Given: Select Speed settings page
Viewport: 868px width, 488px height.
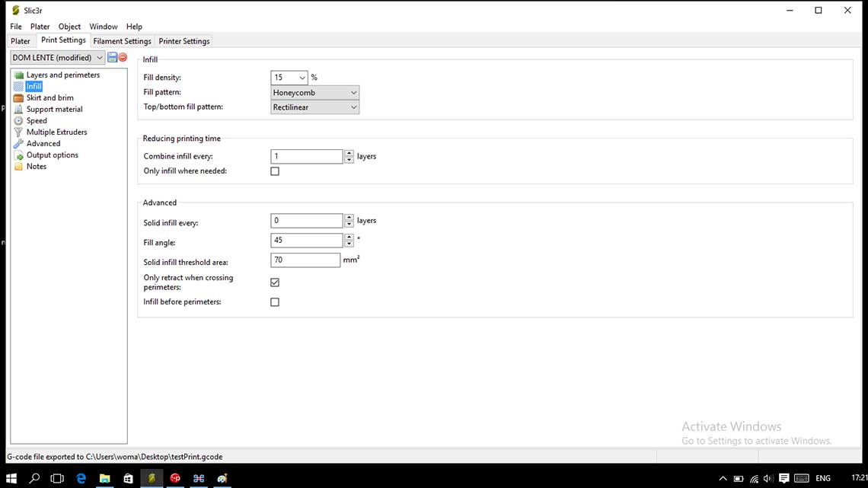Looking at the screenshot, I should tap(37, 120).
